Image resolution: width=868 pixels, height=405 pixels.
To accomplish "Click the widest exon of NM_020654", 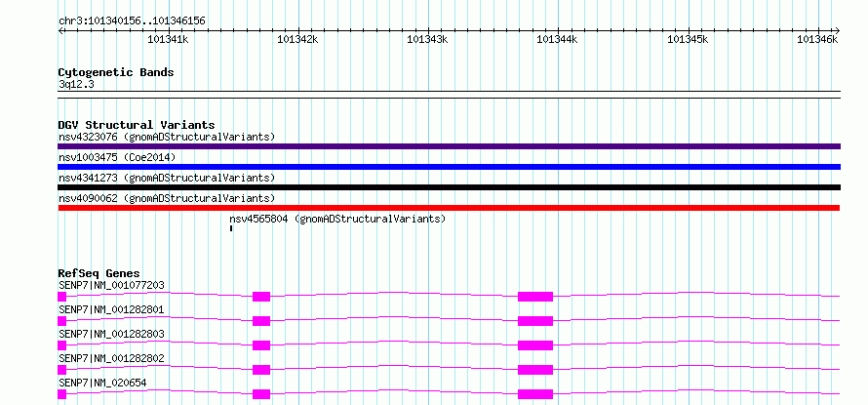I will click(535, 394).
